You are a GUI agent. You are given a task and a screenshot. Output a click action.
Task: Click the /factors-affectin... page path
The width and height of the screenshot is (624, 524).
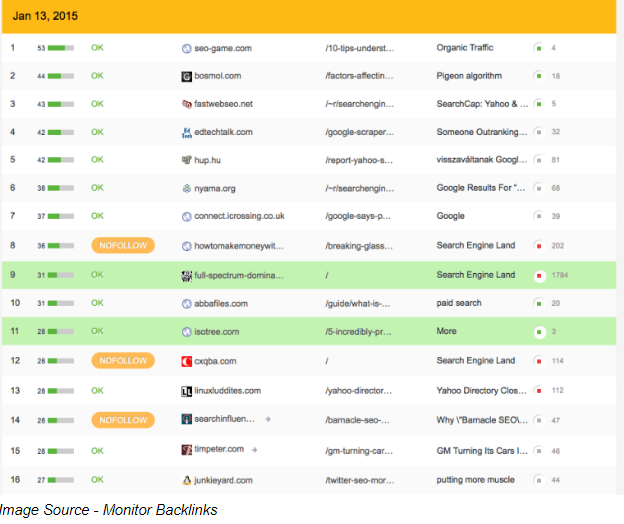coord(359,76)
